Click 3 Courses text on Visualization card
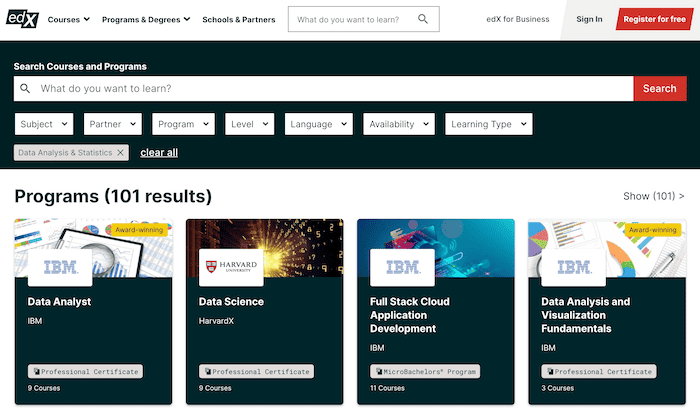 (x=558, y=388)
